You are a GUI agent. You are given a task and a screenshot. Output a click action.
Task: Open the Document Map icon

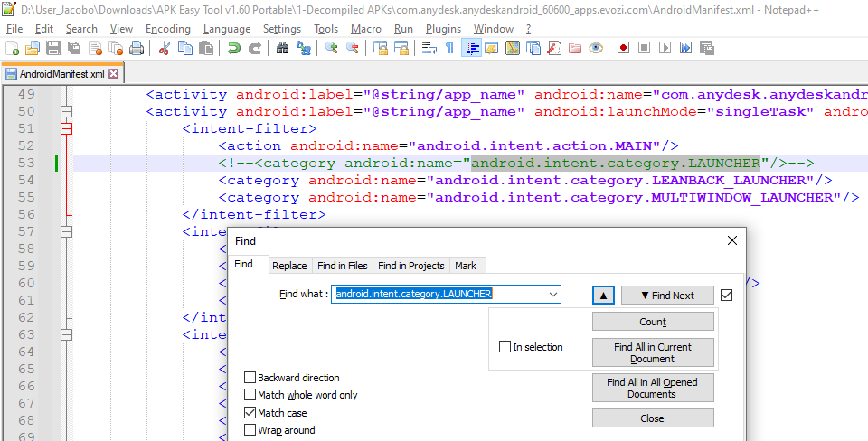coord(513,48)
